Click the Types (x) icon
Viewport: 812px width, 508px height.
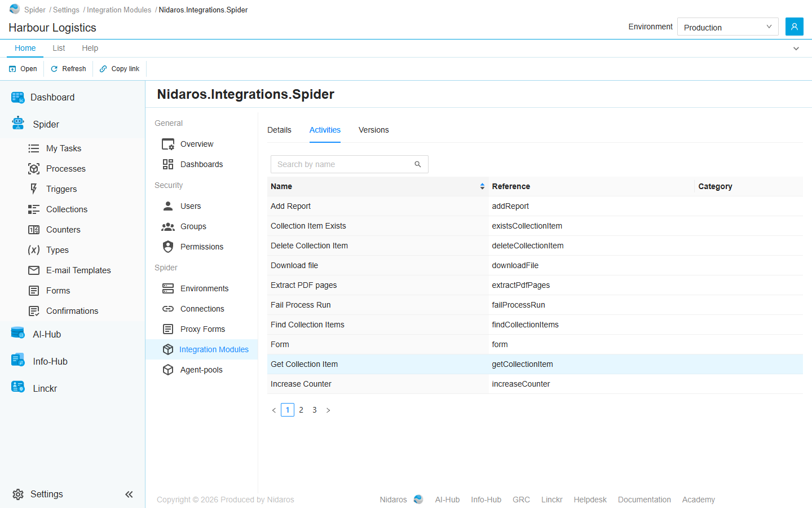34,250
